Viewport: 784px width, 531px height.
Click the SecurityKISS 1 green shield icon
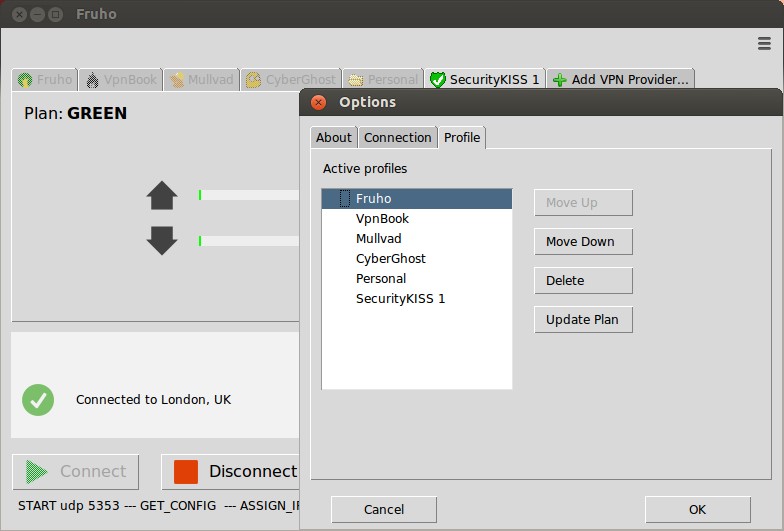click(437, 80)
